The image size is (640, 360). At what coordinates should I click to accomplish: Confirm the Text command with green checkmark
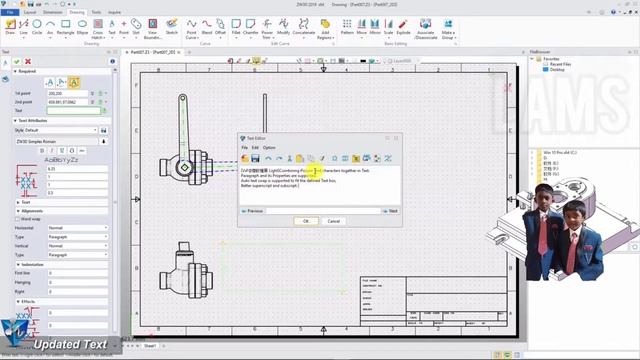tap(17, 62)
